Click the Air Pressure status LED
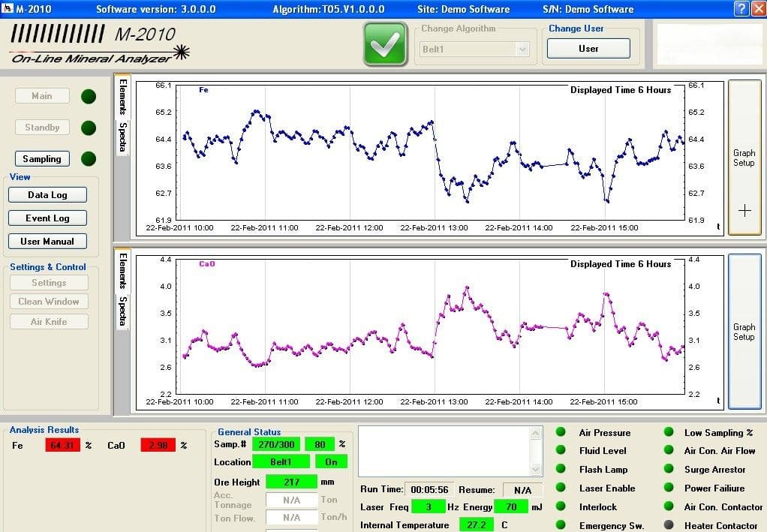The width and height of the screenshot is (767, 532). tap(561, 431)
